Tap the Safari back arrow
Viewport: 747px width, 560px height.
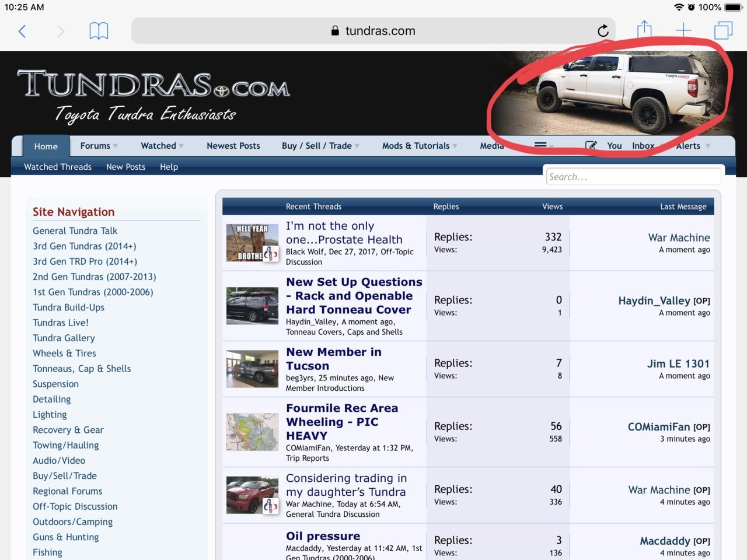[22, 31]
